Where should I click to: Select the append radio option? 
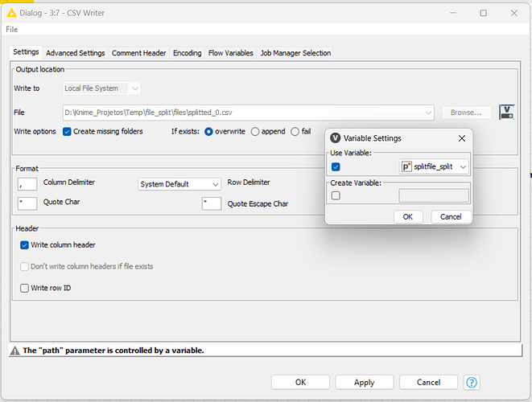[255, 132]
